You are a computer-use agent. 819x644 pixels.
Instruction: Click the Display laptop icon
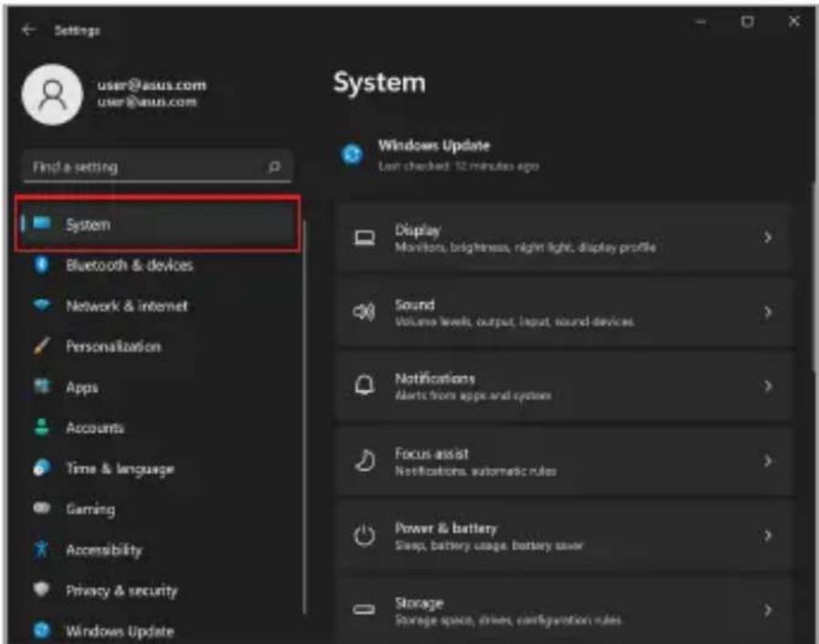(x=364, y=238)
